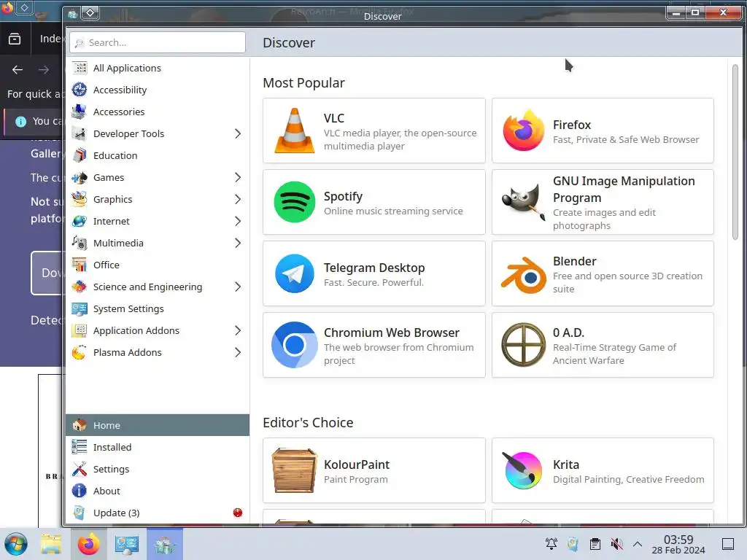
Task: Click the Installed list icon
Action: click(80, 447)
